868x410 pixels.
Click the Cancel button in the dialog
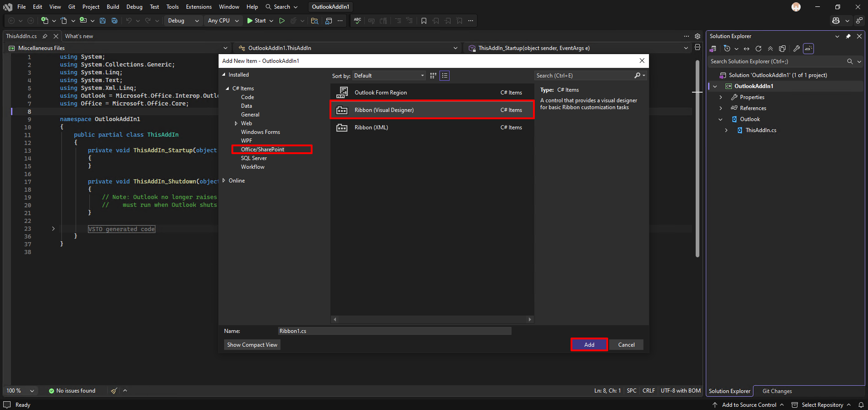626,345
